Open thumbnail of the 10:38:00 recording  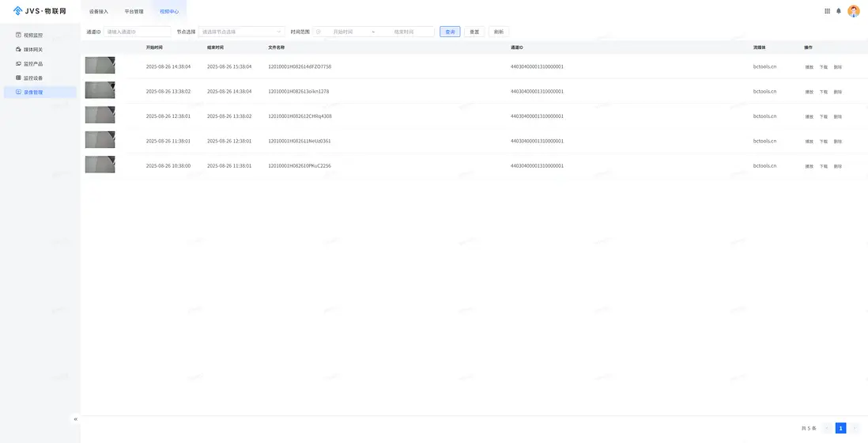point(100,165)
